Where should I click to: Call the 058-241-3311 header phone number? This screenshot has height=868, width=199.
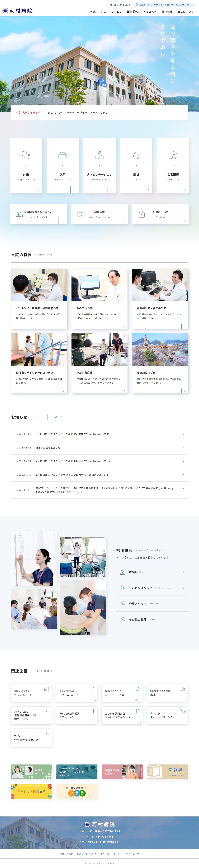coord(121,5)
